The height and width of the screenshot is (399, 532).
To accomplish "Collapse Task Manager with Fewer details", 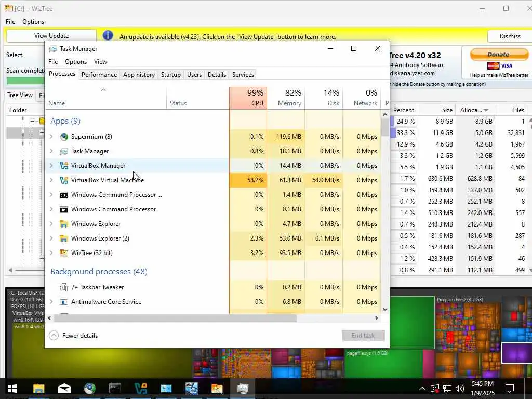I will (x=73, y=336).
